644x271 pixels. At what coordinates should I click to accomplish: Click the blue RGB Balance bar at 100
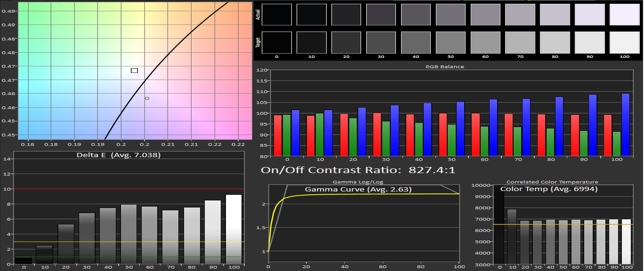[x=626, y=125]
